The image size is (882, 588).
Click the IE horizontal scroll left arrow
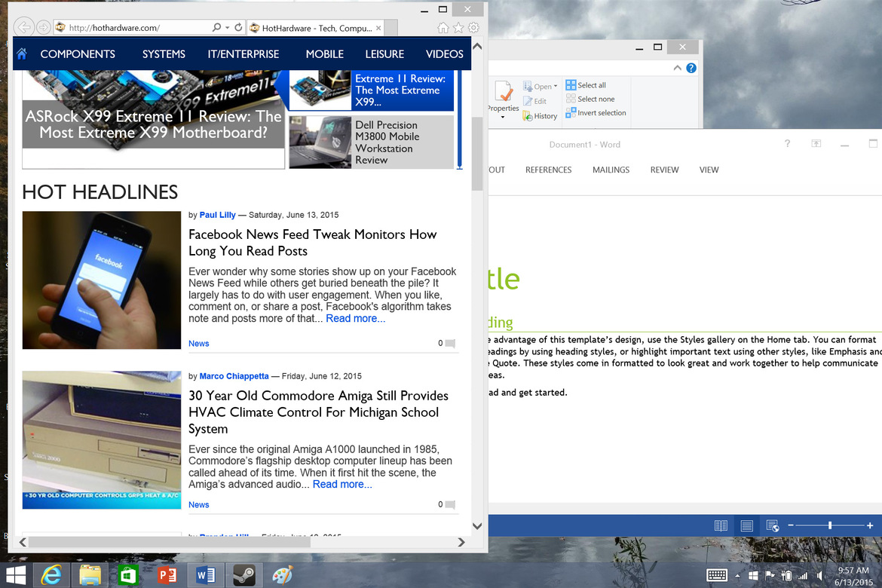tap(23, 542)
